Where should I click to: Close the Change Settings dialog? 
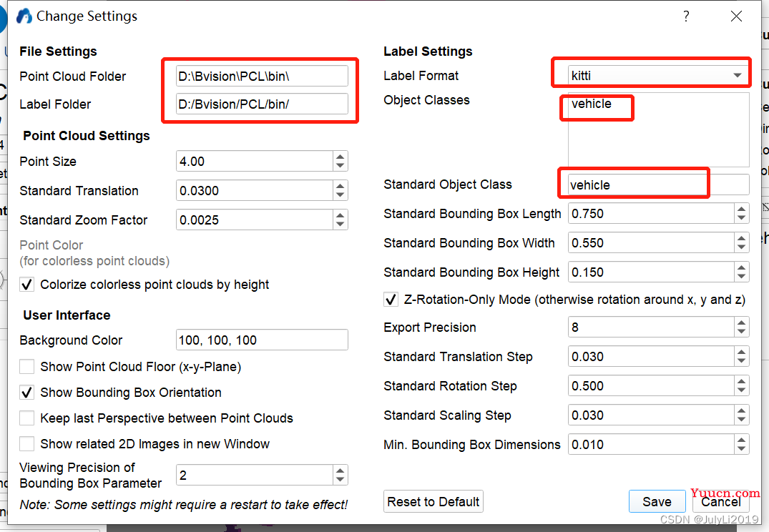(x=736, y=16)
